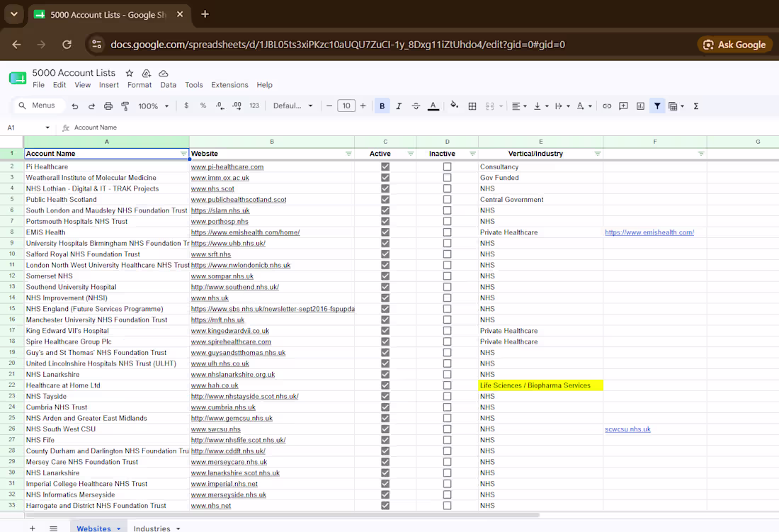Add a comment via toolbar icon
Viewport: 779px width, 532px height.
pyautogui.click(x=623, y=106)
